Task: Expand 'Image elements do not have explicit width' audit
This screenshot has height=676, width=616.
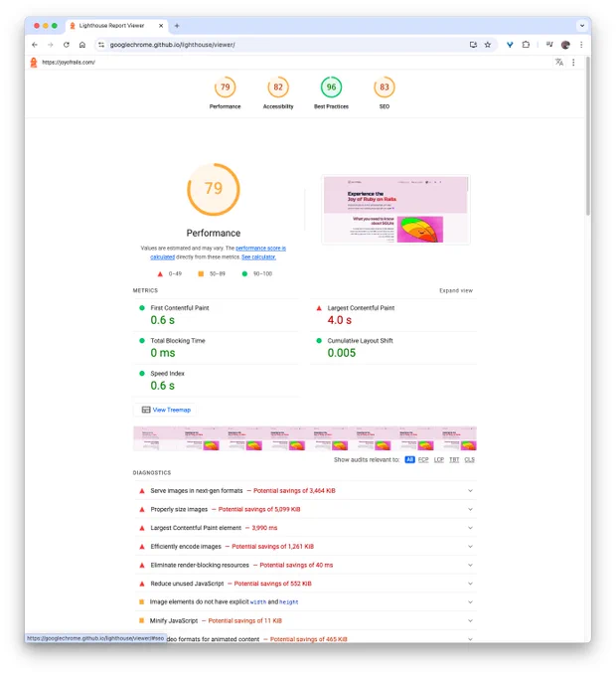Action: 305,601
